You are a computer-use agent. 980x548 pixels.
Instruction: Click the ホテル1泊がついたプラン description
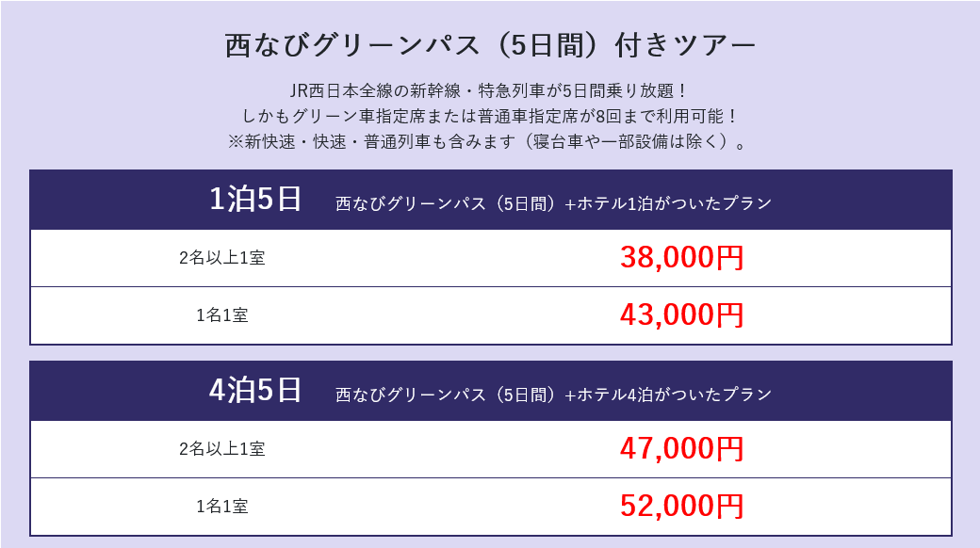554,203
